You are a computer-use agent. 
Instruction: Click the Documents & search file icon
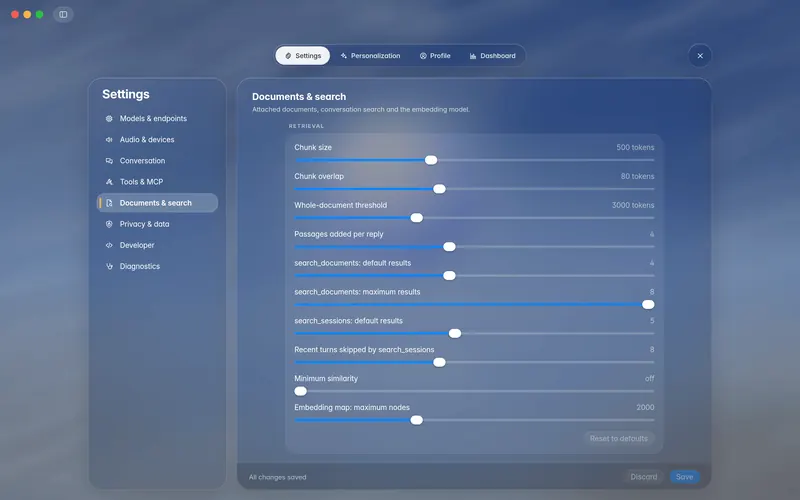click(109, 203)
